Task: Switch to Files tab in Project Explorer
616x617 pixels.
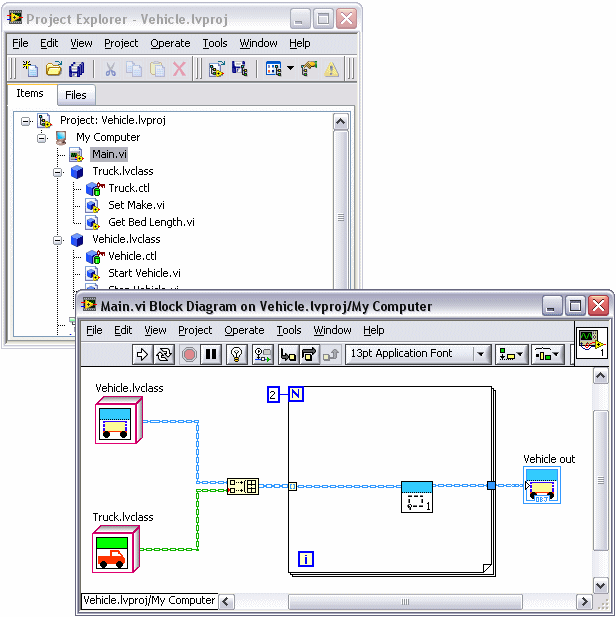Action: pyautogui.click(x=76, y=95)
